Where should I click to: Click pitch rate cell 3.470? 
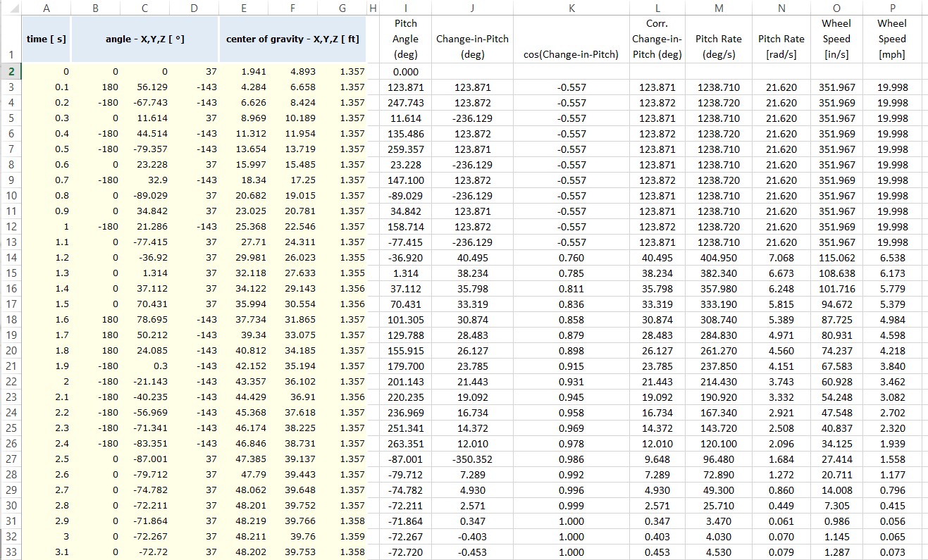point(718,521)
